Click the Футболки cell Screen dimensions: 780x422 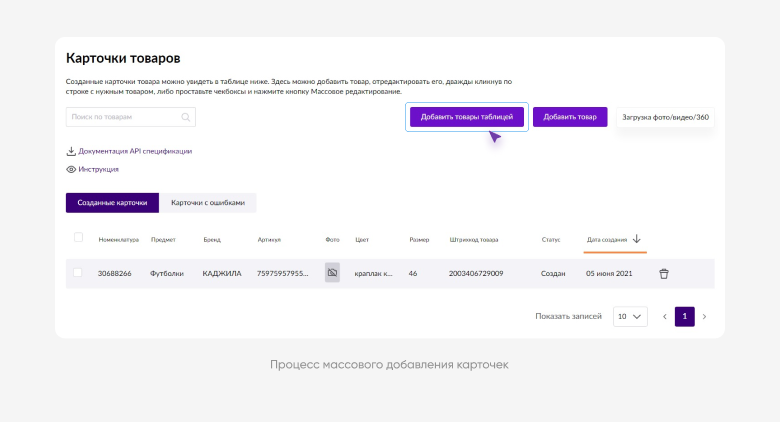point(167,274)
